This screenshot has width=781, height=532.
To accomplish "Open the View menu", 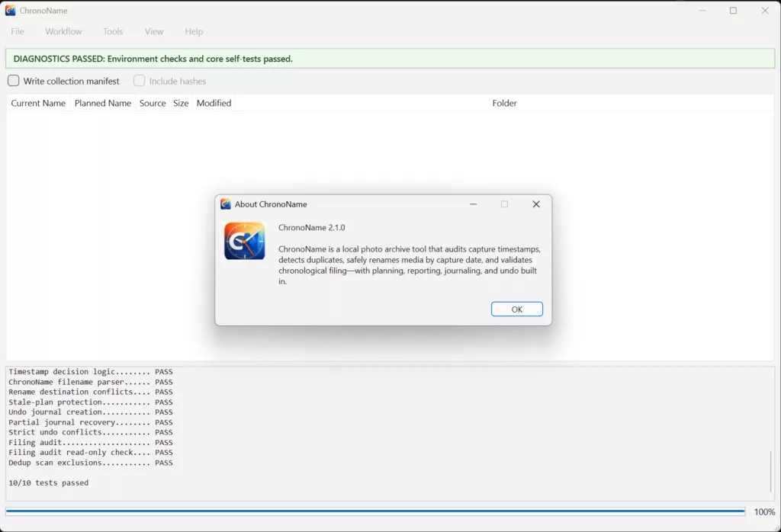I will pyautogui.click(x=154, y=31).
